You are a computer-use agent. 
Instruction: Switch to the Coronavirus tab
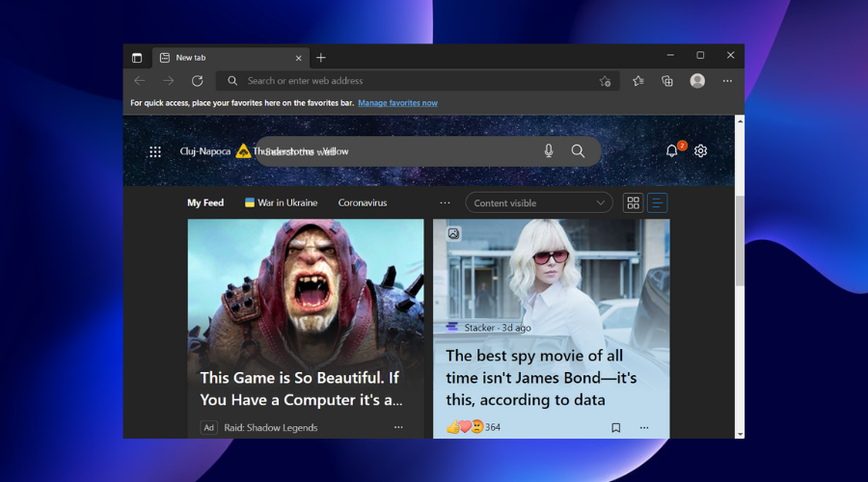[x=363, y=202]
